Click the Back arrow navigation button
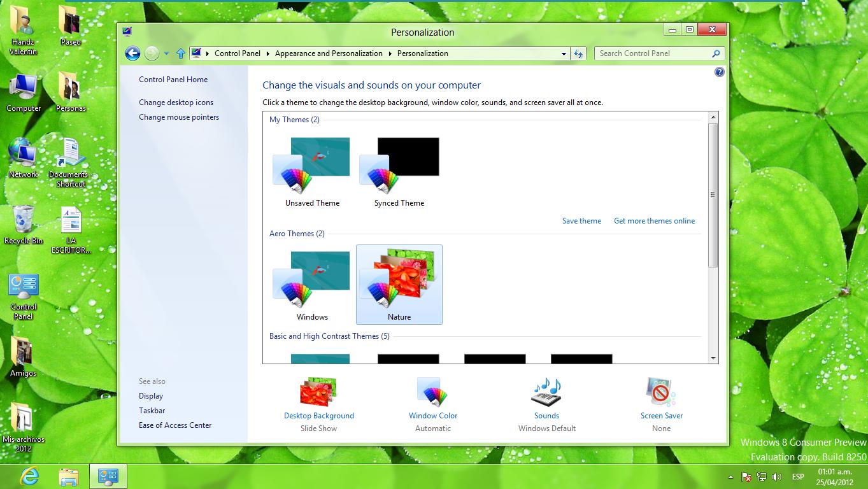This screenshot has height=489, width=868. pos(132,53)
